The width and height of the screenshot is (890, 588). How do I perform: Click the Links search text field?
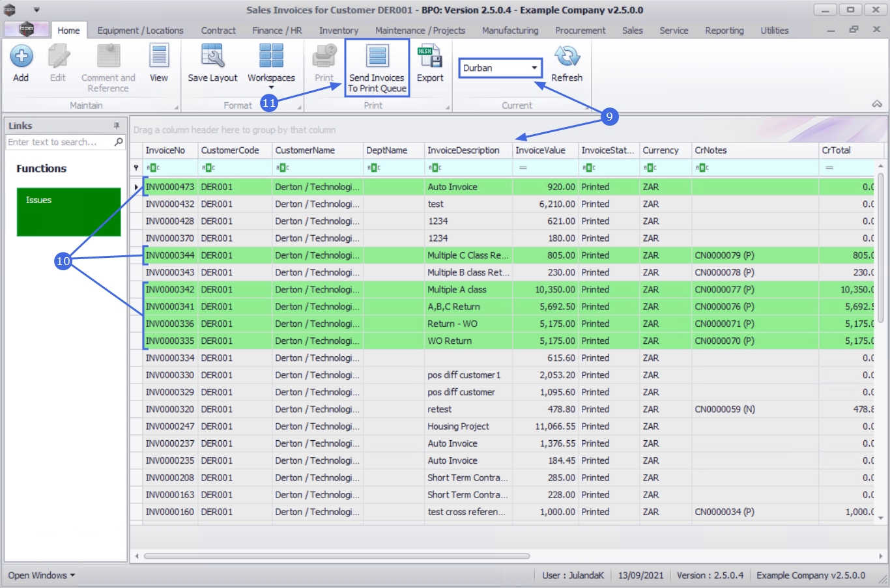(x=60, y=142)
